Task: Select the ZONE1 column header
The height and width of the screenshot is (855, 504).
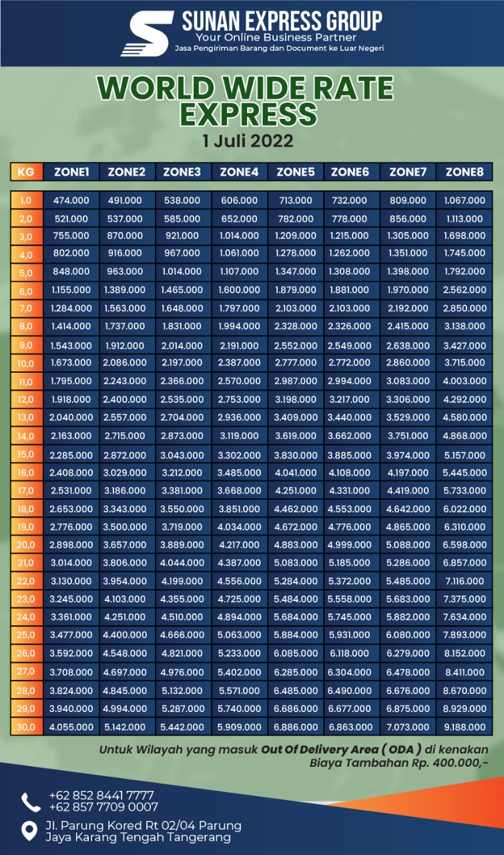Action: [x=71, y=172]
